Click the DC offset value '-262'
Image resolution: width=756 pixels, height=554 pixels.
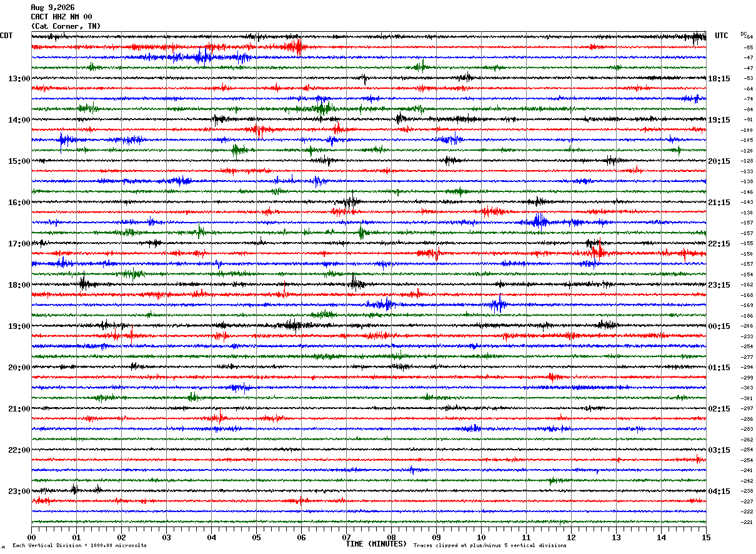[747, 440]
